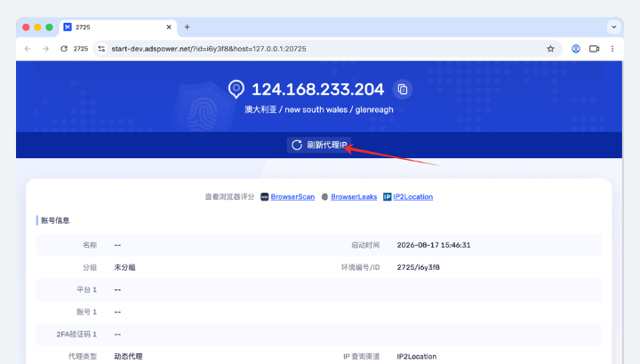Screen dimensions: 640x364
Task: Click the location pin icon beside IP
Action: click(x=236, y=90)
